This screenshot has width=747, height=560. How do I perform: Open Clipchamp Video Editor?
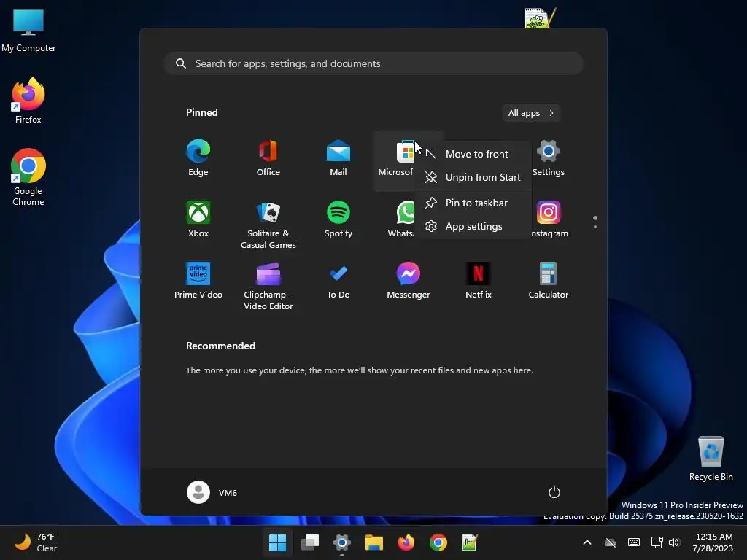[268, 286]
